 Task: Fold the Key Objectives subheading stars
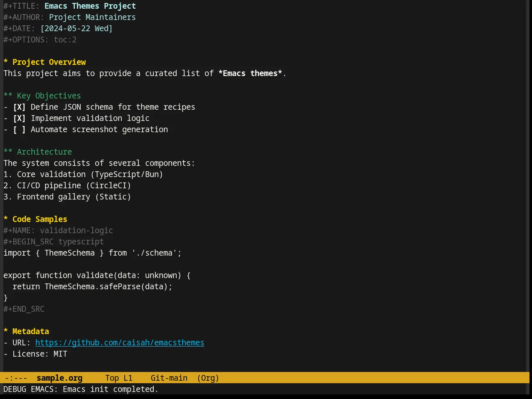click(8, 96)
